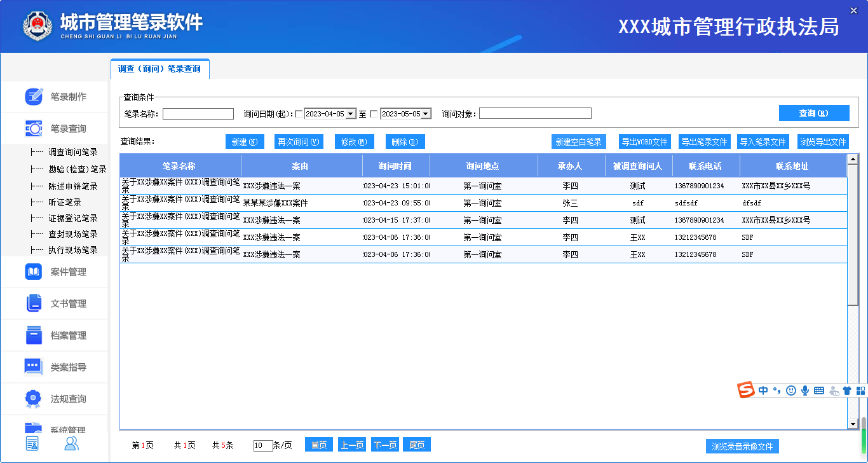The height and width of the screenshot is (463, 868).
Task: Click the items-per-page field showing 10
Action: (262, 445)
